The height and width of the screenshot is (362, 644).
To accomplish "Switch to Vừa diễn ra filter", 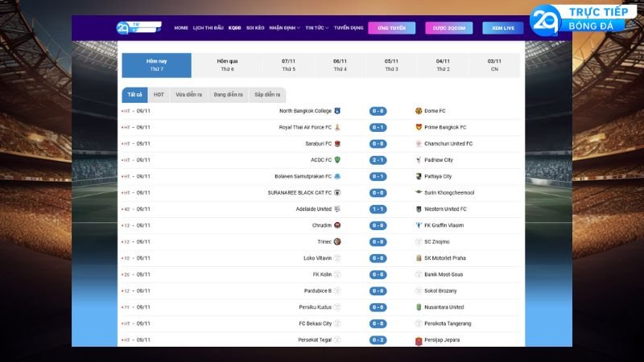I will click(x=189, y=95).
